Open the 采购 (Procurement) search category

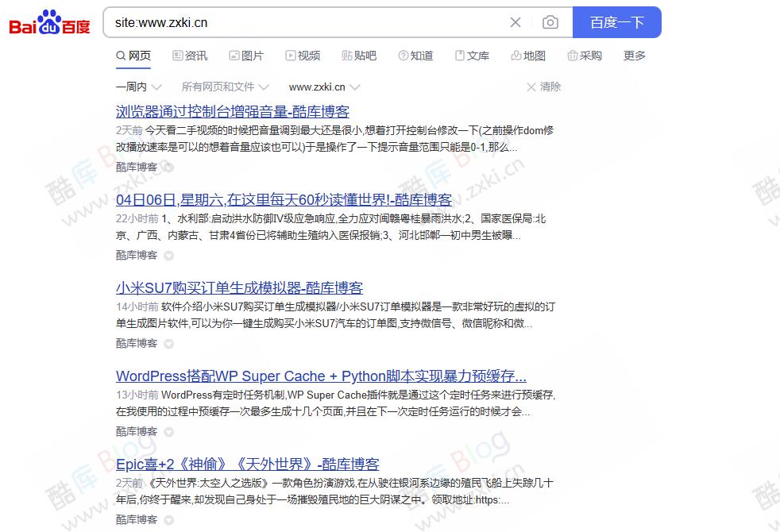pyautogui.click(x=585, y=56)
